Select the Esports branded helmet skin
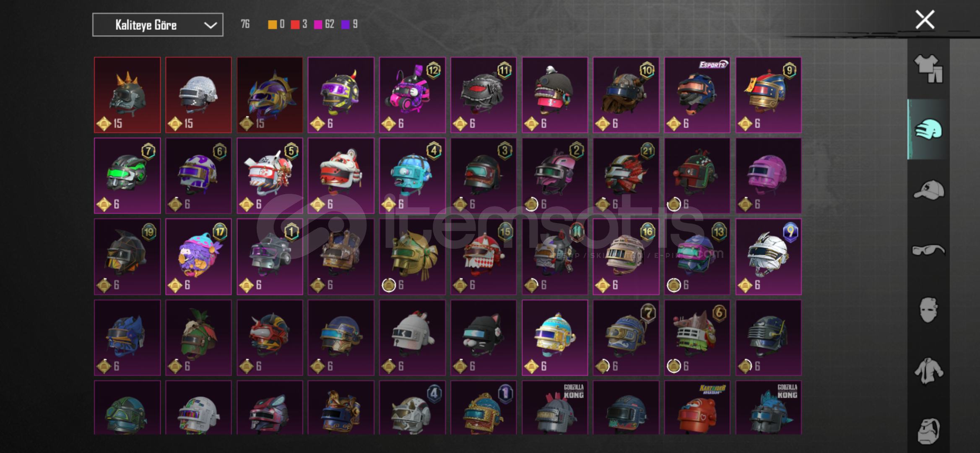Viewport: 980px width, 453px height. (x=697, y=95)
